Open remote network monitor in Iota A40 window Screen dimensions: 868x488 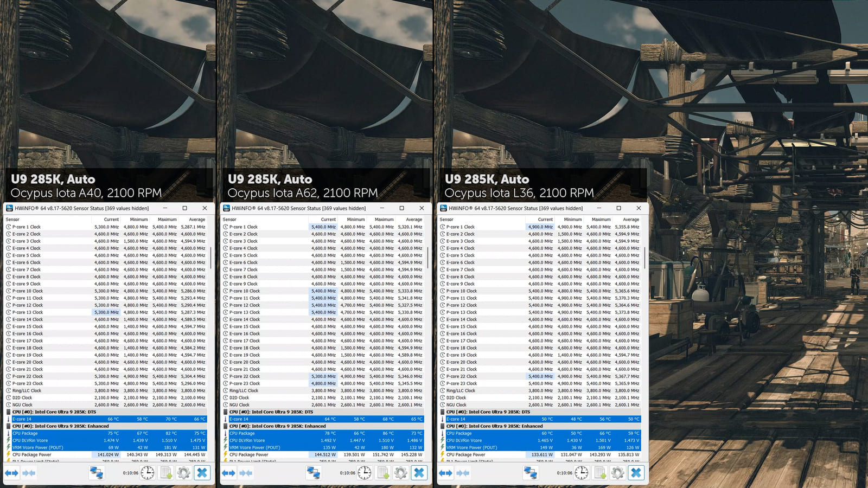pyautogui.click(x=97, y=473)
